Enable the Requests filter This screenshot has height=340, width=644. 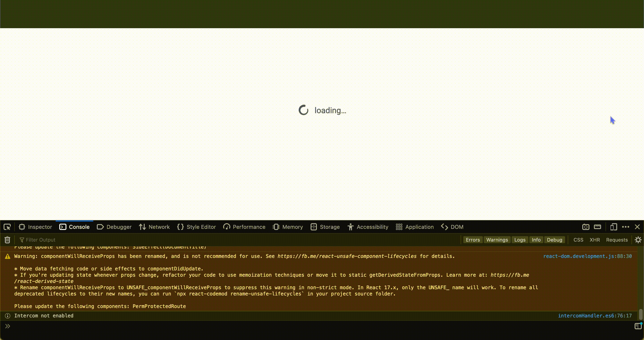click(x=617, y=240)
